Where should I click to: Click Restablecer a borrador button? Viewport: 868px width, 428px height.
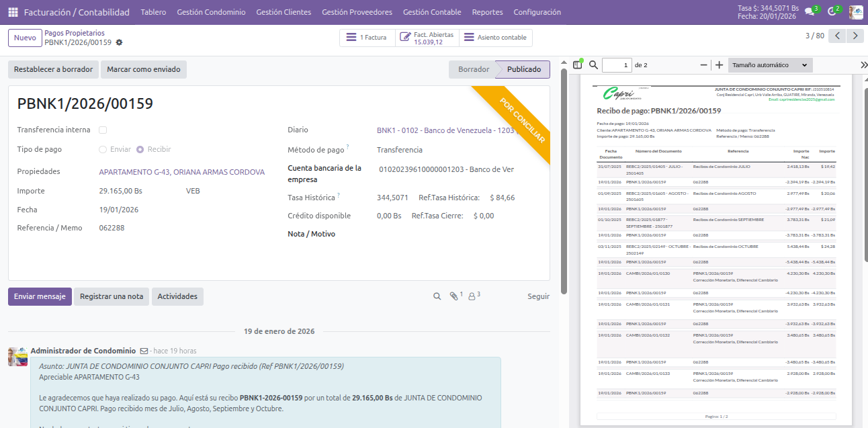click(x=54, y=70)
